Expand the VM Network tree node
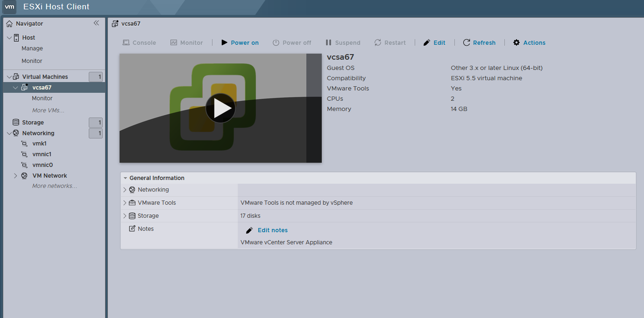This screenshot has width=644, height=318. (x=15, y=176)
